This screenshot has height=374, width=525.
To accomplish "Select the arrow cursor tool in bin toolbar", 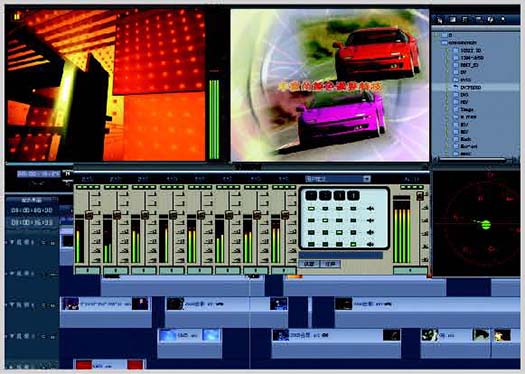I will (440, 20).
